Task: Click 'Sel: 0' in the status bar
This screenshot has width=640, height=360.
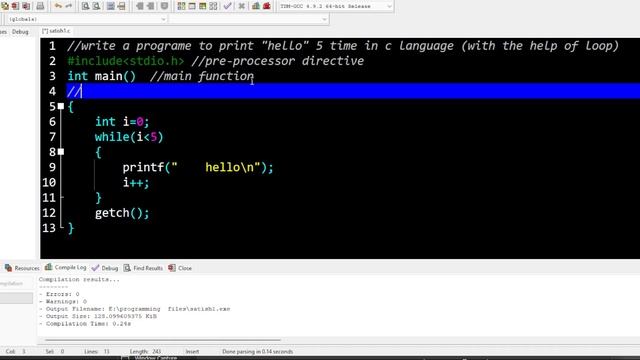Action: [55, 351]
